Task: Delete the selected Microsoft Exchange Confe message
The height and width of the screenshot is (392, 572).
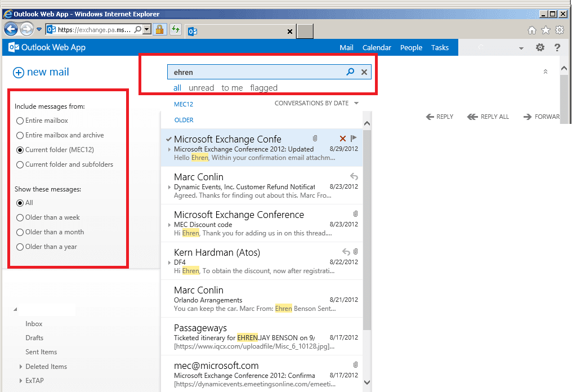Action: (342, 139)
